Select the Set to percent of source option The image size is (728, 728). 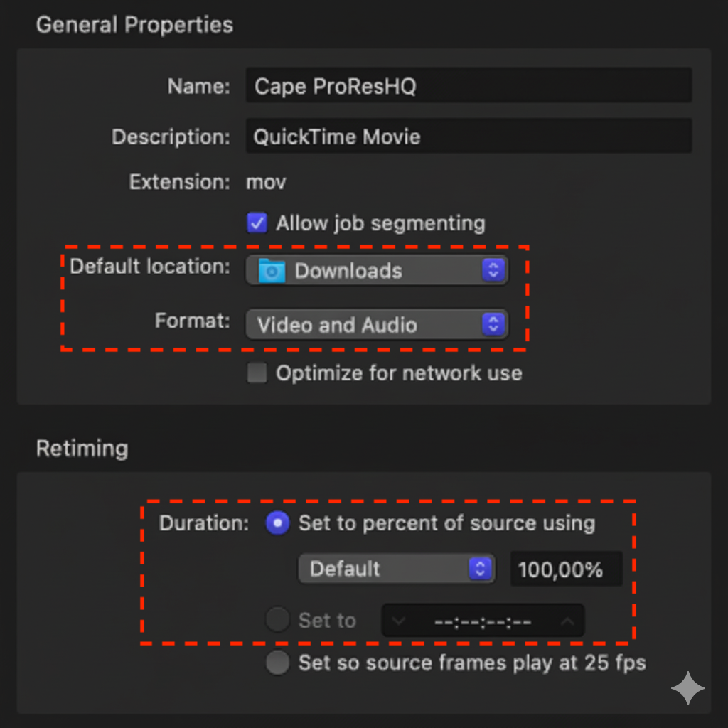[277, 523]
